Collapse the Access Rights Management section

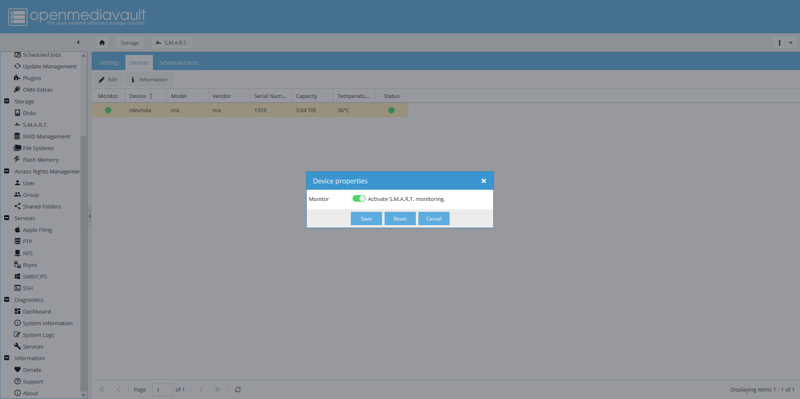coord(7,171)
